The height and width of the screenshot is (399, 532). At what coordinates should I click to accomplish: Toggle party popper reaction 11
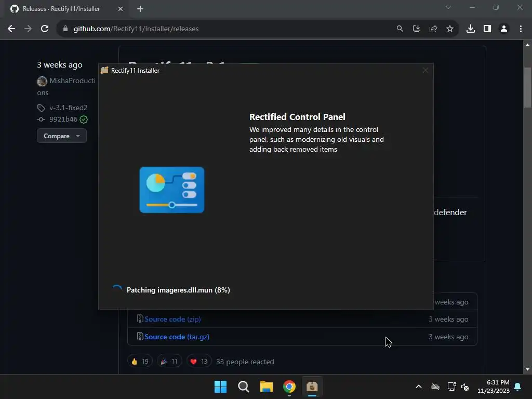[169, 362]
